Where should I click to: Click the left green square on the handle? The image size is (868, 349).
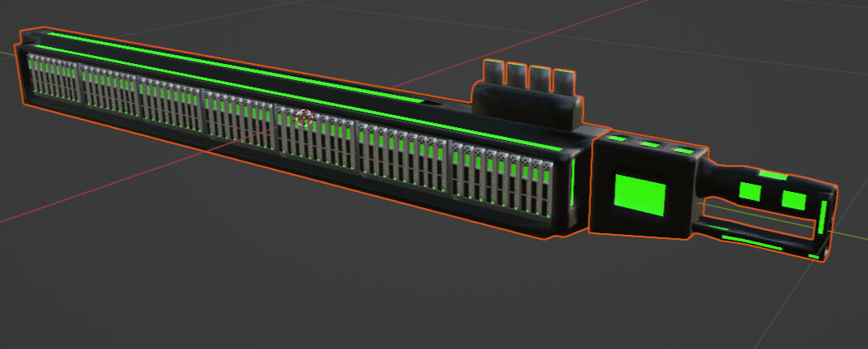751,192
